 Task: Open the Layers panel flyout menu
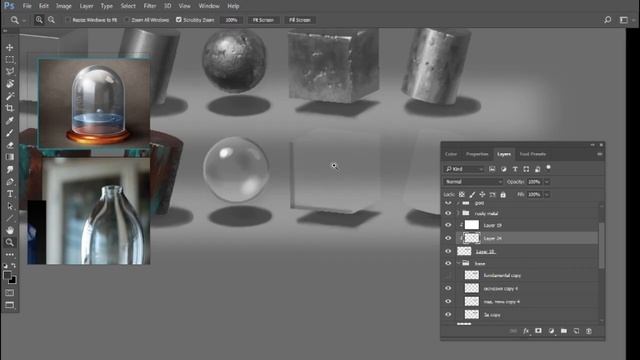pos(600,154)
